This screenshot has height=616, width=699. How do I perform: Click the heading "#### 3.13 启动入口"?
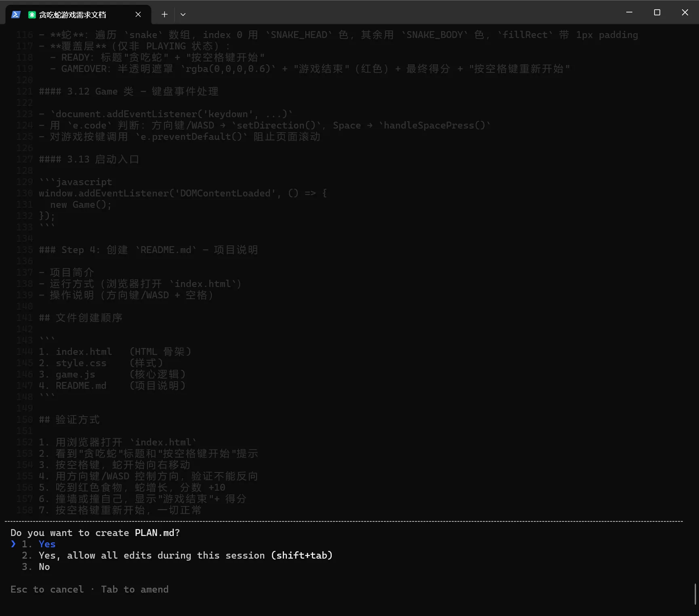(x=89, y=159)
